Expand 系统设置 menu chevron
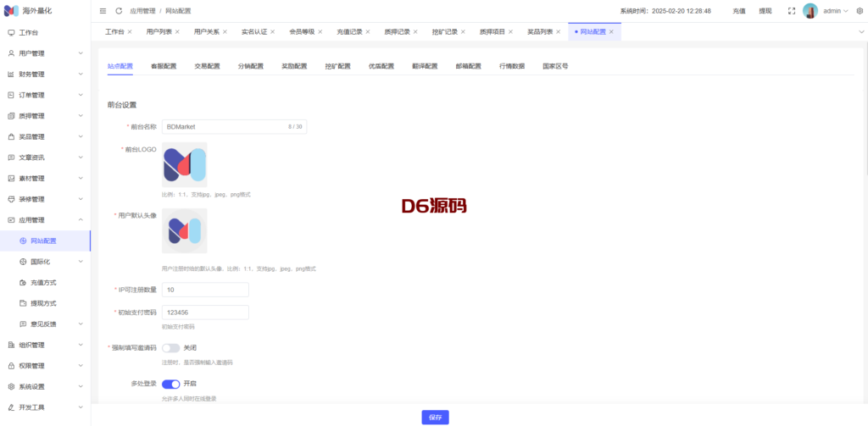The image size is (868, 426). (x=81, y=387)
